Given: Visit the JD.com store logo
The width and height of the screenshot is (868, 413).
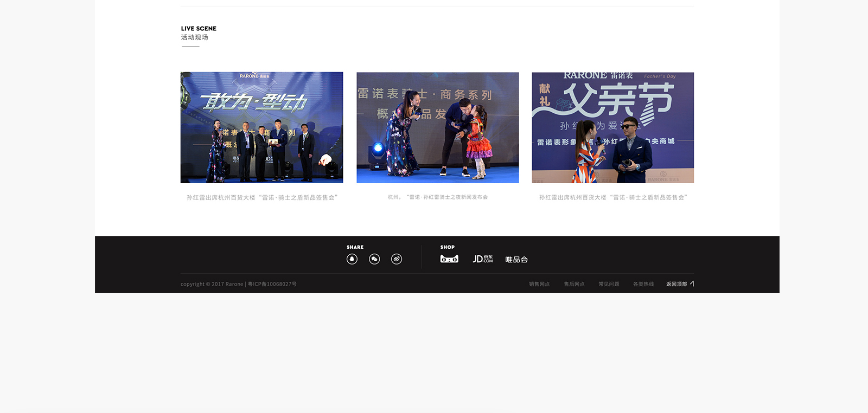Looking at the screenshot, I should coord(482,259).
